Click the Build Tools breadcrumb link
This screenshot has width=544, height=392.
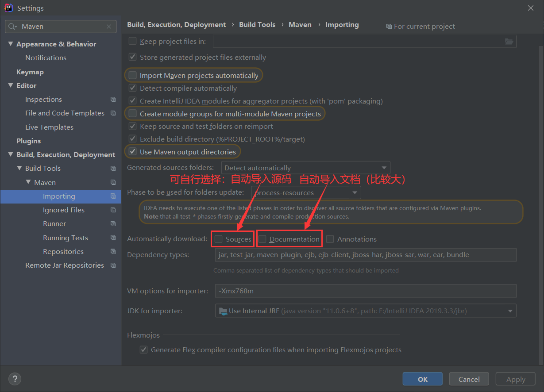click(257, 25)
